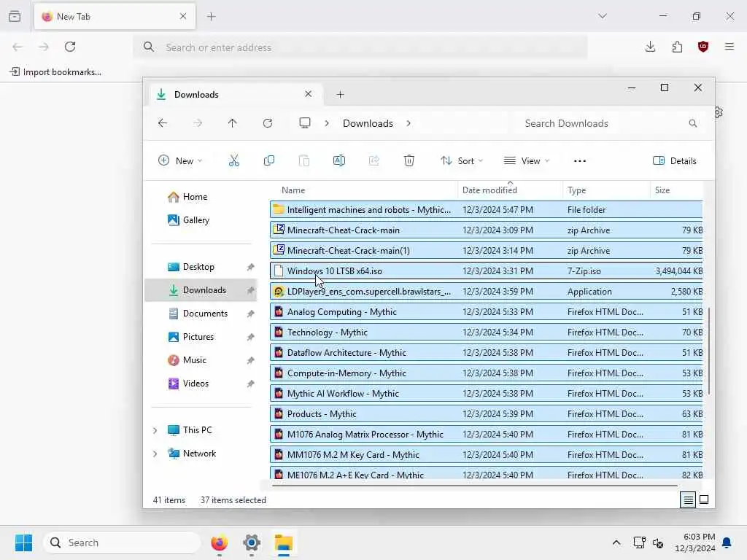747x560 pixels.
Task: Reload page in Firefox window
Action: tap(70, 47)
